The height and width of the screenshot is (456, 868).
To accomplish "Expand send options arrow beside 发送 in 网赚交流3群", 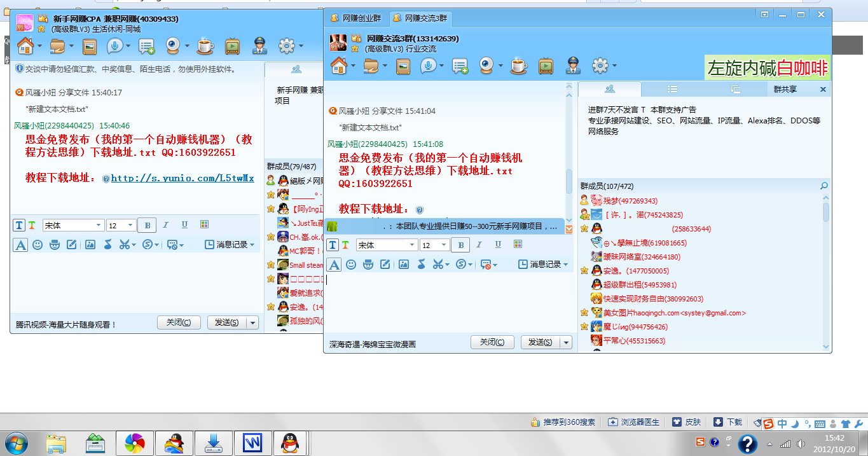I will [x=565, y=342].
